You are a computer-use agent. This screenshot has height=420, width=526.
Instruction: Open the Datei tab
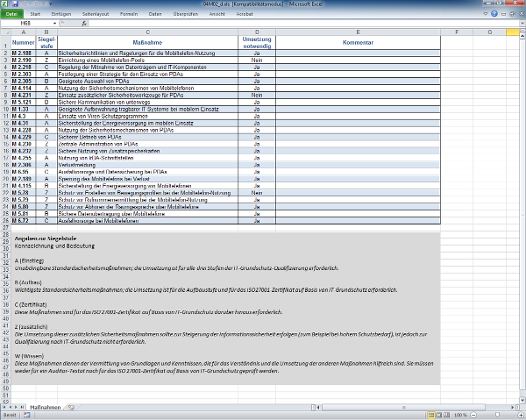tap(13, 15)
